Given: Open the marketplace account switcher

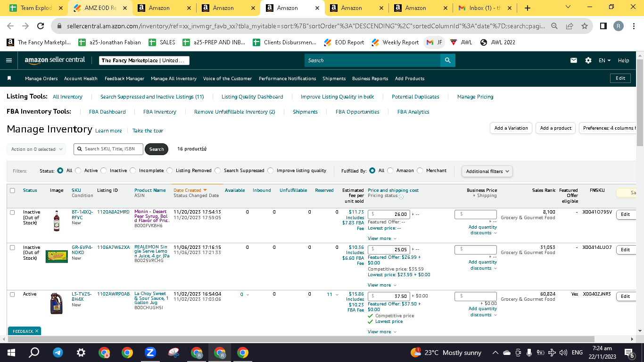Looking at the screenshot, I should click(x=145, y=60).
